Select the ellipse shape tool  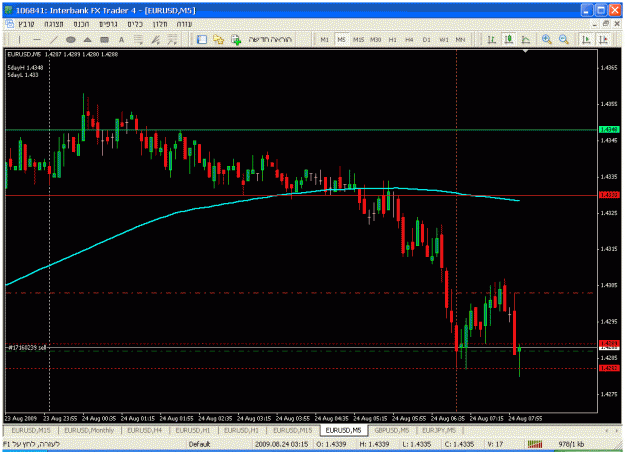(x=71, y=39)
